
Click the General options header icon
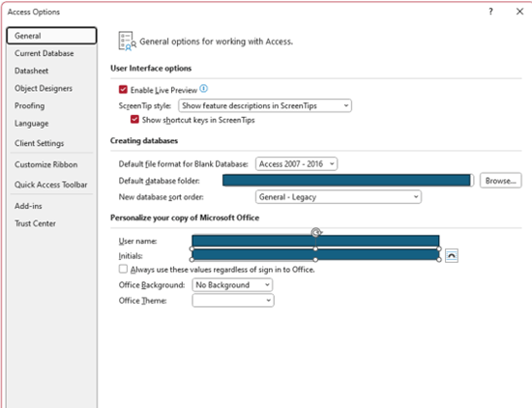click(128, 41)
